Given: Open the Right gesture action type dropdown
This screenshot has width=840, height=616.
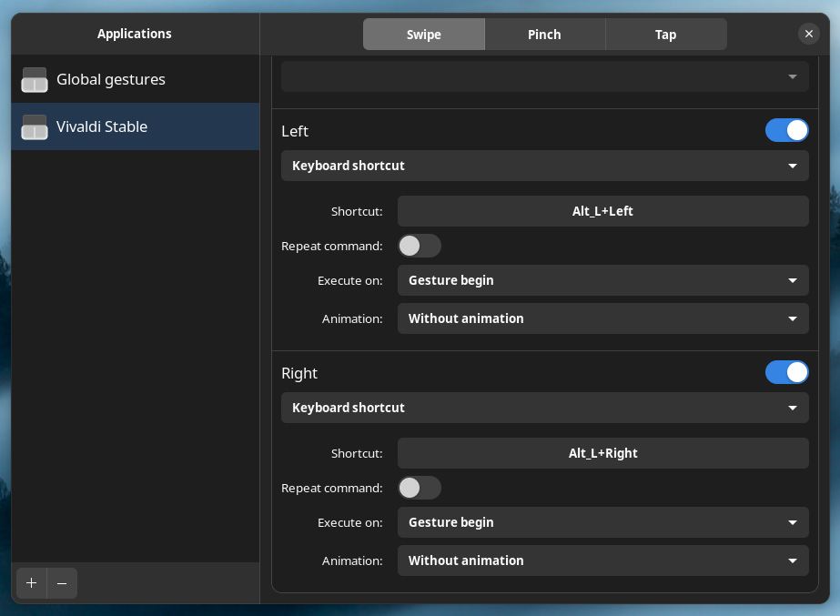Looking at the screenshot, I should point(544,408).
